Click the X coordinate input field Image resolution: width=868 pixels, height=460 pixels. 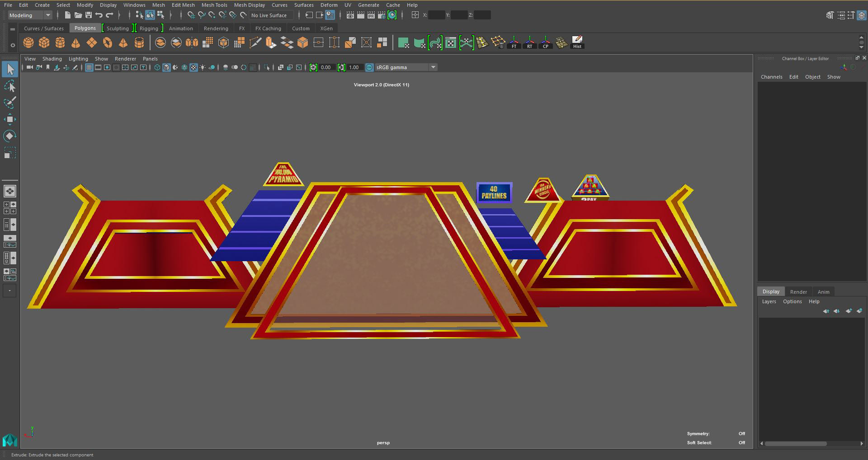(436, 15)
